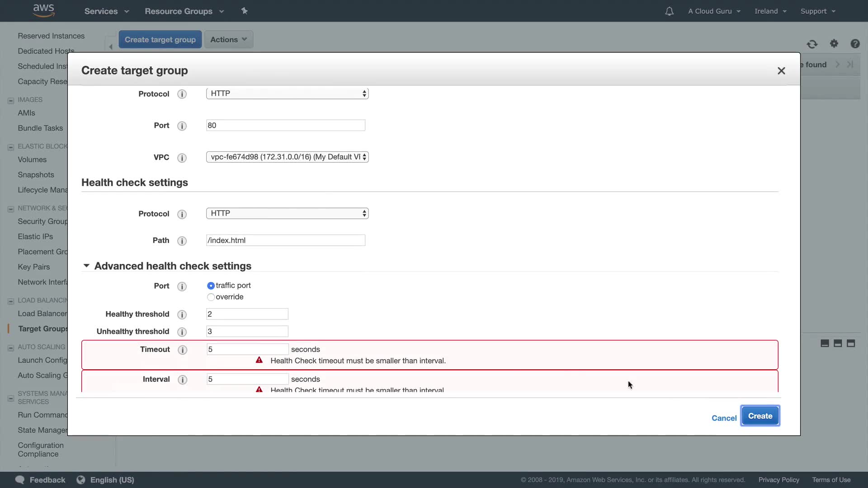868x488 pixels.
Task: Click the Healthy threshold input field
Action: (x=247, y=314)
